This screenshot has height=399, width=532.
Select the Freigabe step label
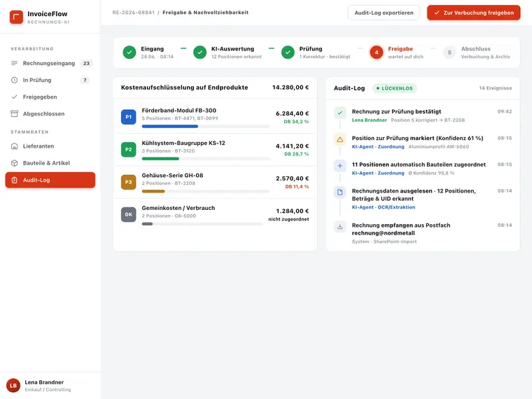[400, 49]
